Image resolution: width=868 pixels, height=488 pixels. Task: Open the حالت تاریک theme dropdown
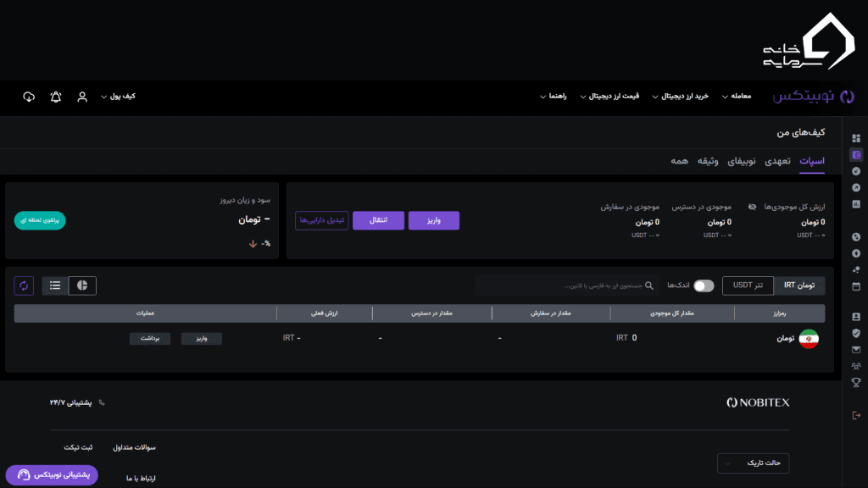pyautogui.click(x=753, y=463)
